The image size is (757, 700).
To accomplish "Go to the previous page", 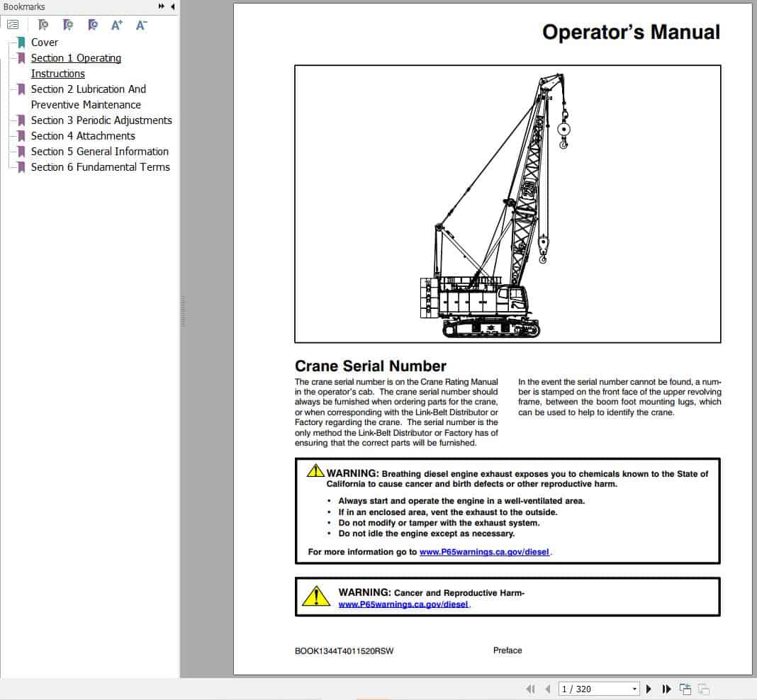I will coord(547,688).
